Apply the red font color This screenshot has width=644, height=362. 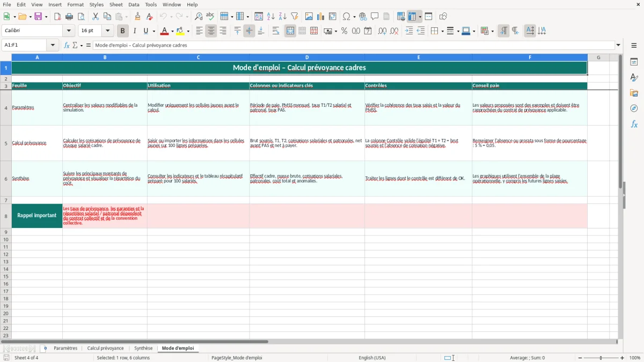click(x=164, y=31)
